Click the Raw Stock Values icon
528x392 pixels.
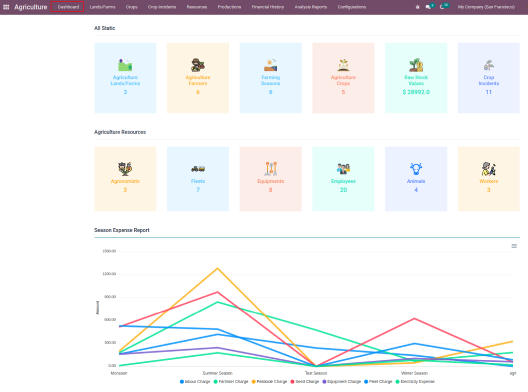click(x=416, y=65)
